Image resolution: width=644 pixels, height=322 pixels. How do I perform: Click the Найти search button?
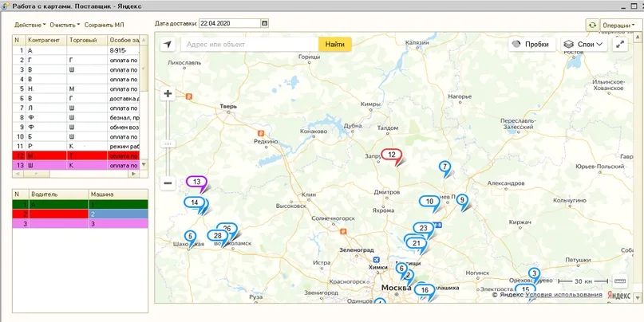pyautogui.click(x=334, y=45)
